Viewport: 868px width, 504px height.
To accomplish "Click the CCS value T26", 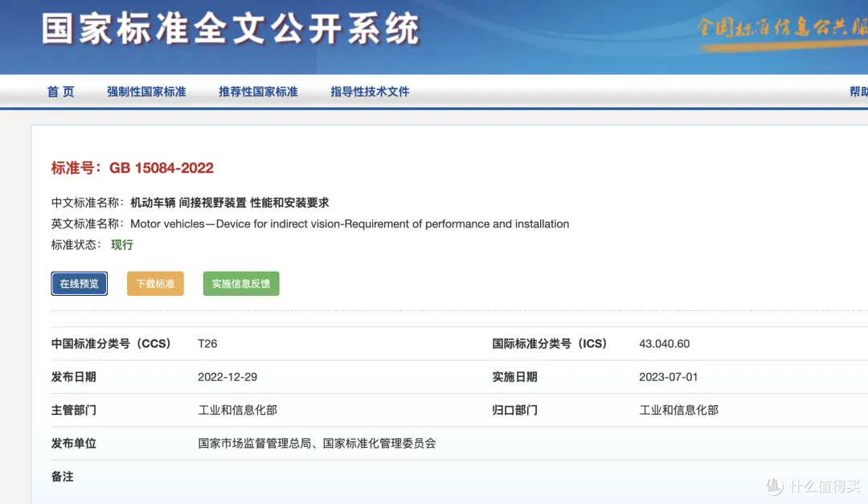I will 207,344.
